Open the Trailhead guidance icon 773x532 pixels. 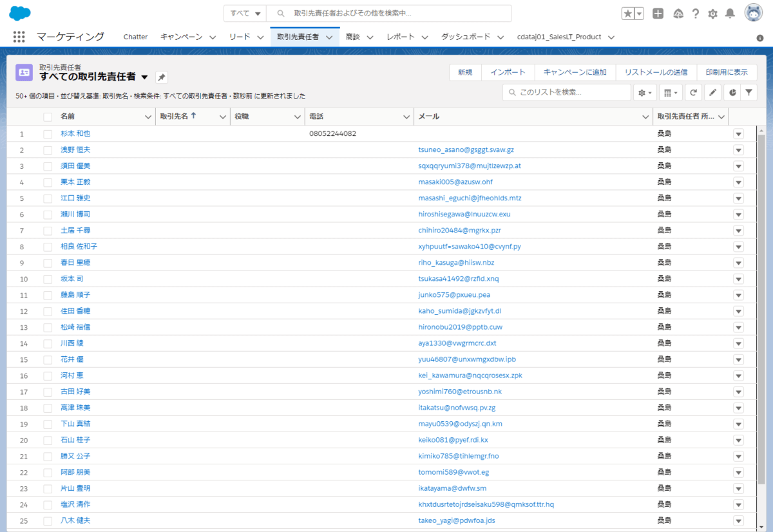[678, 14]
